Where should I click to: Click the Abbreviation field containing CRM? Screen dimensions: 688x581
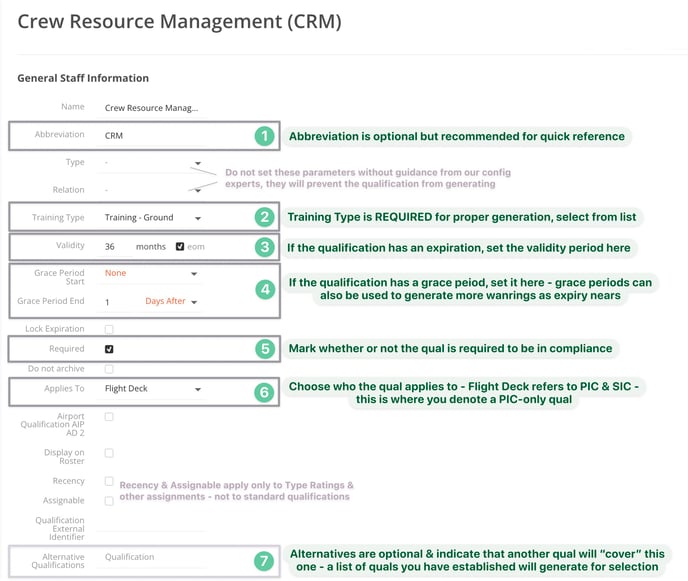(151, 136)
